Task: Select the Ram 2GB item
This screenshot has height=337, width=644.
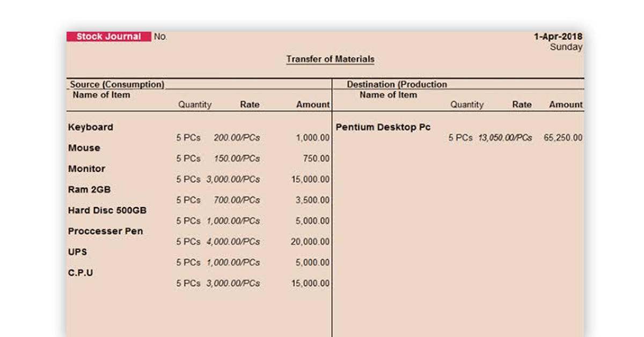Action: tap(89, 189)
